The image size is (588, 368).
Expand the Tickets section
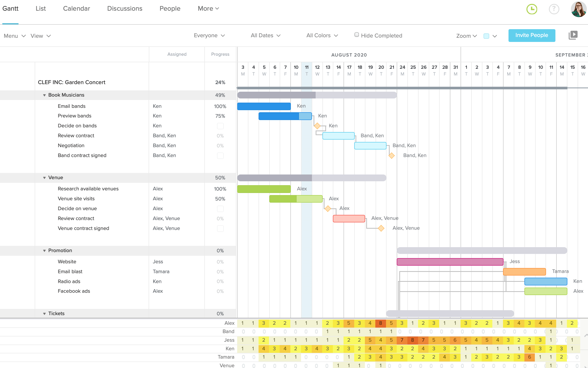(x=45, y=313)
